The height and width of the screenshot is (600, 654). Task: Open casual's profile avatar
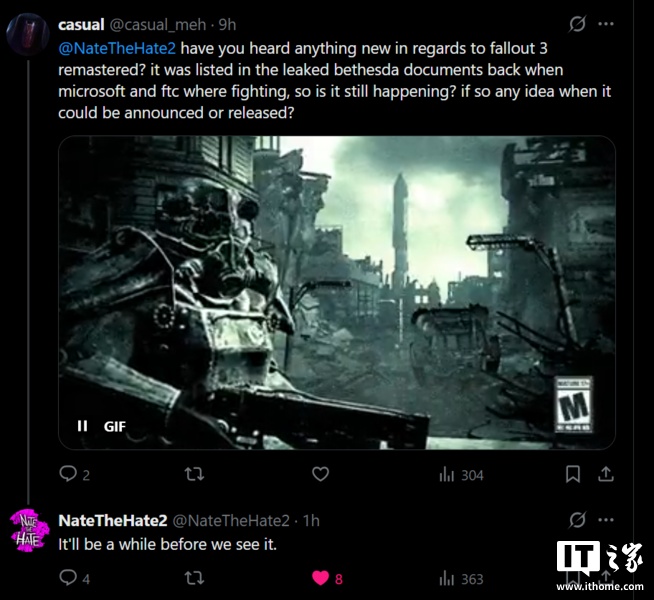pos(28,34)
